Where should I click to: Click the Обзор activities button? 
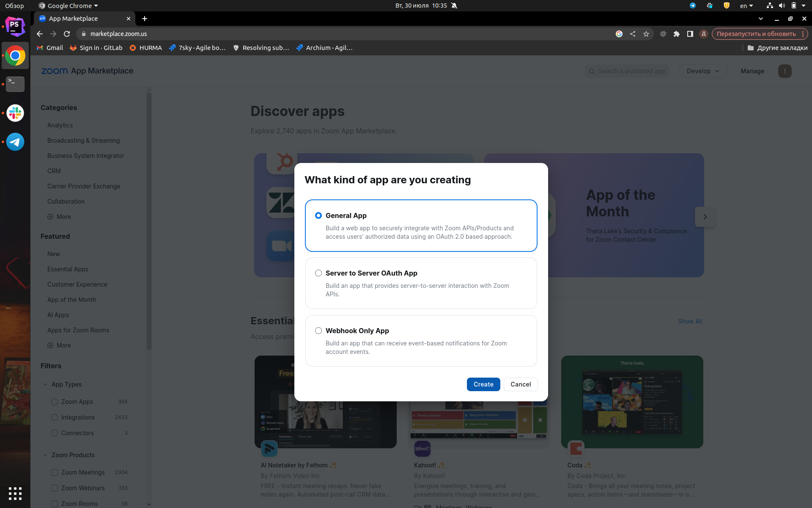coord(14,6)
